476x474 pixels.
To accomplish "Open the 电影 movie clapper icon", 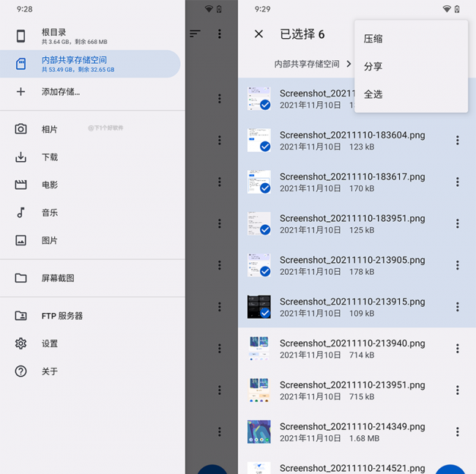I will click(x=21, y=185).
